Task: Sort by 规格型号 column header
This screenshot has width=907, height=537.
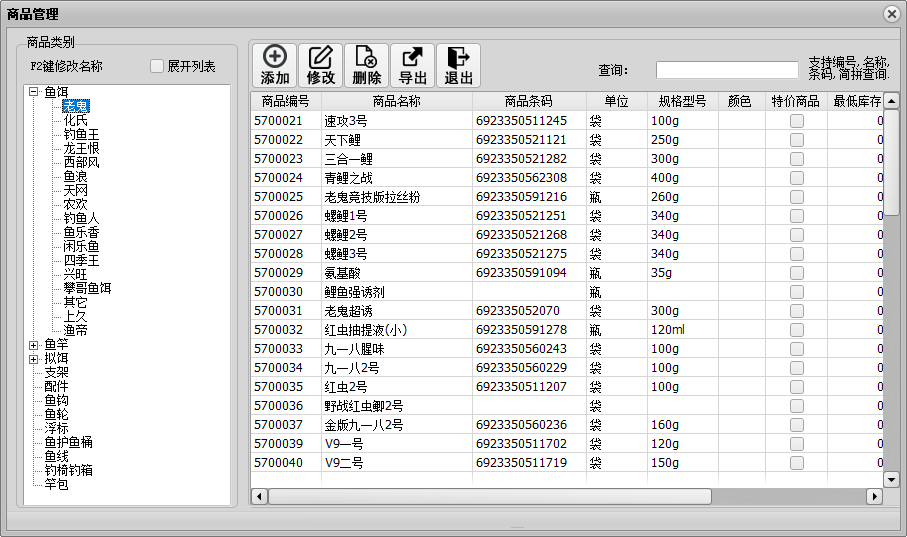Action: 683,101
